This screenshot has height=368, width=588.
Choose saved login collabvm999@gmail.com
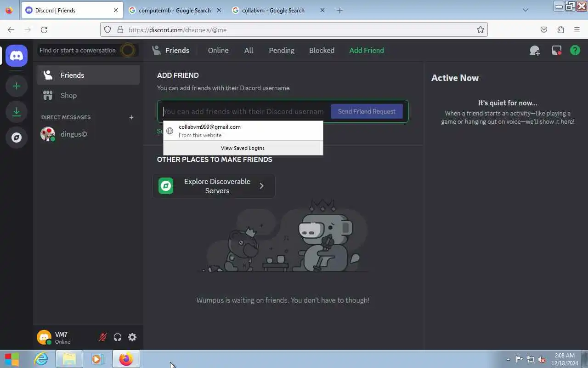(x=243, y=131)
